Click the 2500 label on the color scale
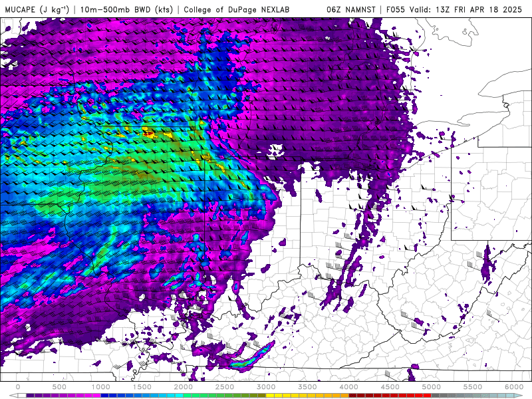Image resolution: width=532 pixels, height=399 pixels. 225,387
